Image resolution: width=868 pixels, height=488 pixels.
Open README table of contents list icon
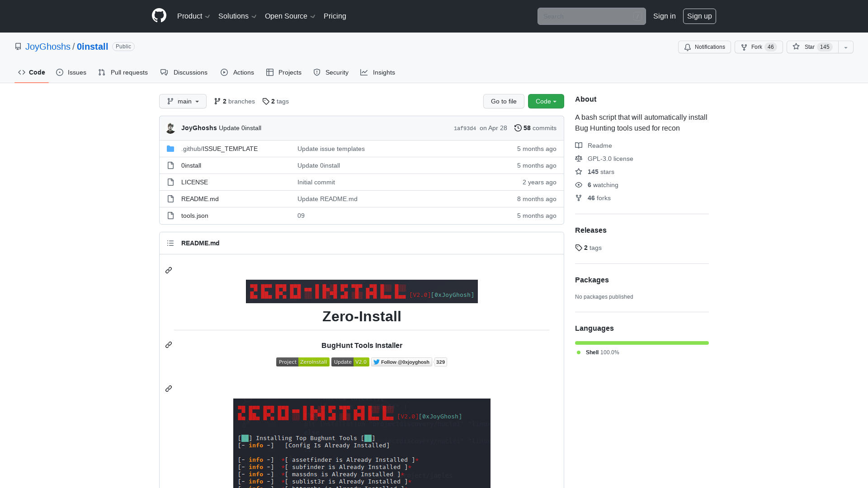(170, 243)
